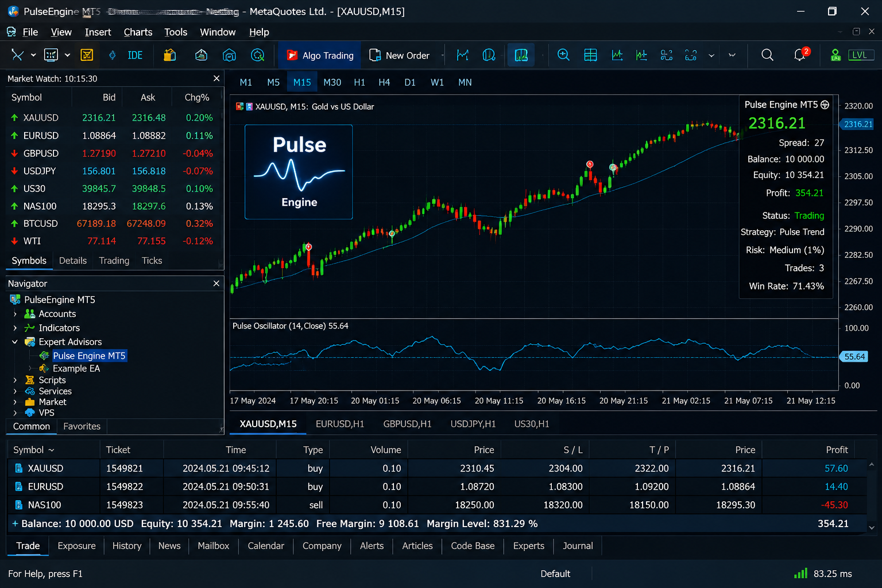Click the New Order button
The image size is (882, 588).
coord(400,55)
